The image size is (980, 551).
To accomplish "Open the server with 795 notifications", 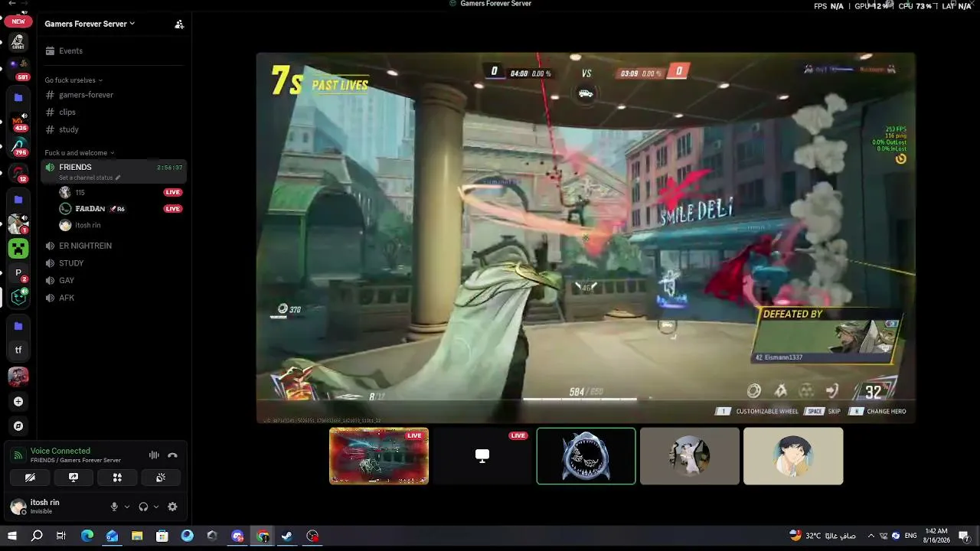I will (18, 146).
